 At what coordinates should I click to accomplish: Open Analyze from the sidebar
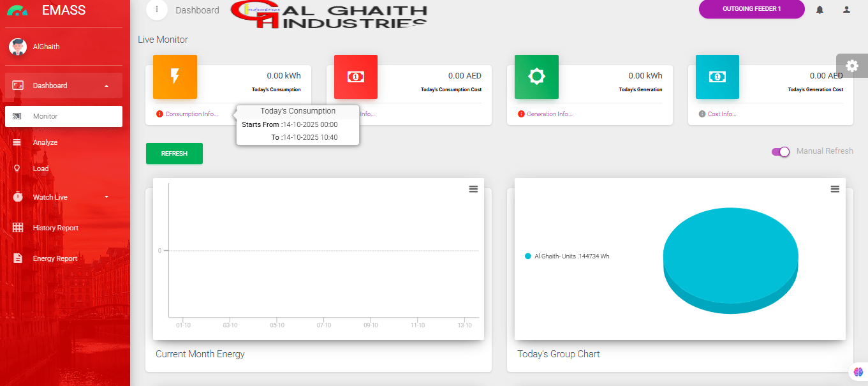64,142
